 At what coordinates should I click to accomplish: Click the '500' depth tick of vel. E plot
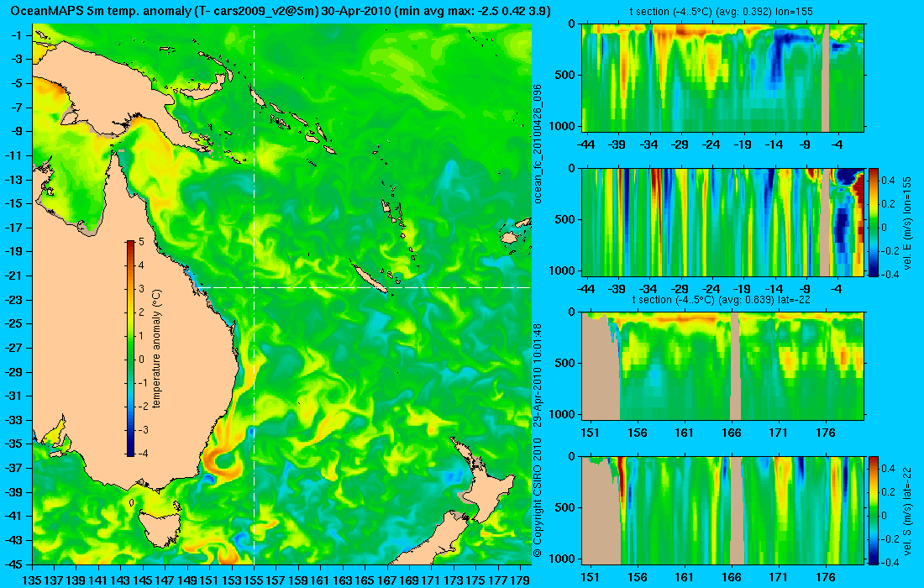(x=566, y=219)
